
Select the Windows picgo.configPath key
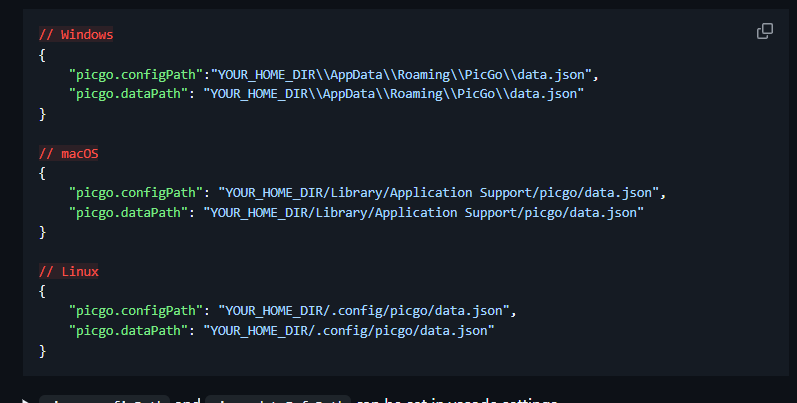136,75
